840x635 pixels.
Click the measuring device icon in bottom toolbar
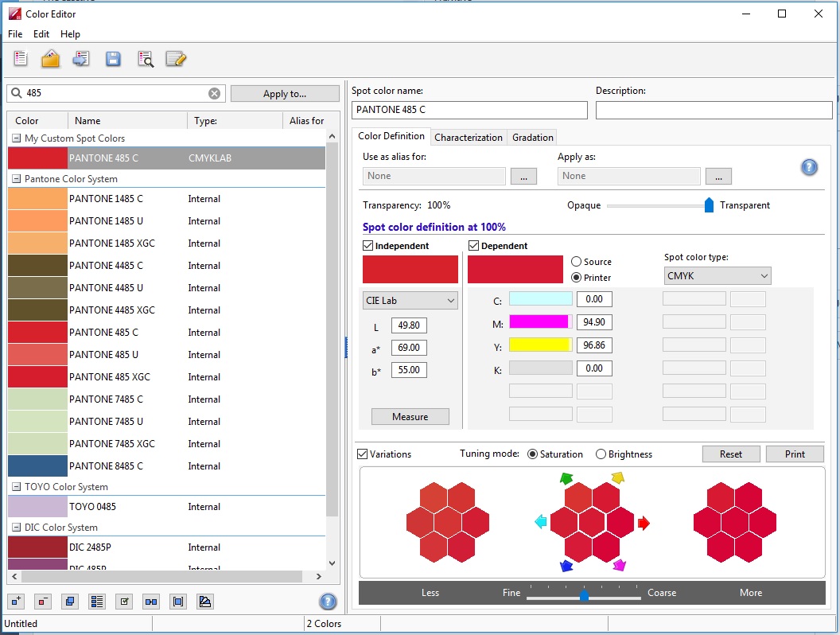pos(204,602)
